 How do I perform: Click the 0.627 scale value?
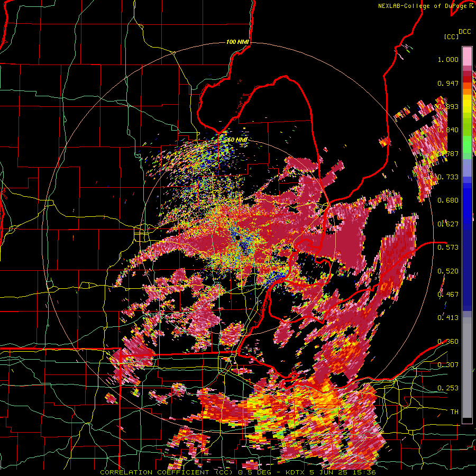448,224
